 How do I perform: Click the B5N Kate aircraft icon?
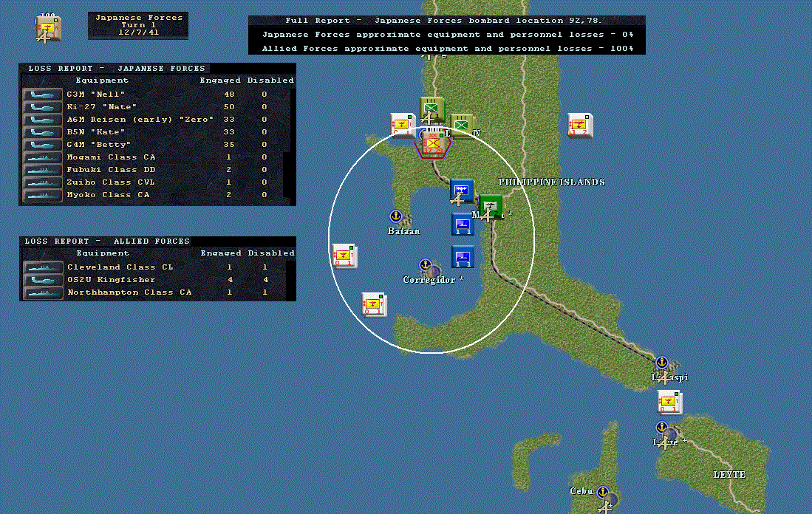tap(42, 132)
